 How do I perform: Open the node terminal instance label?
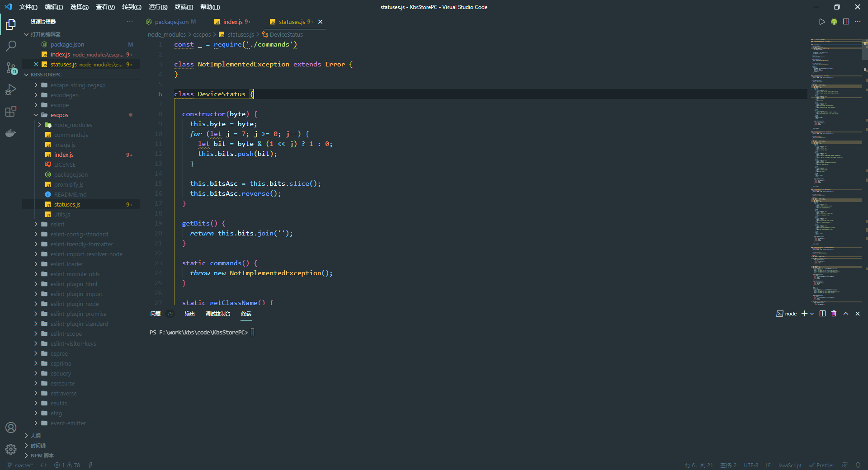pyautogui.click(x=787, y=314)
